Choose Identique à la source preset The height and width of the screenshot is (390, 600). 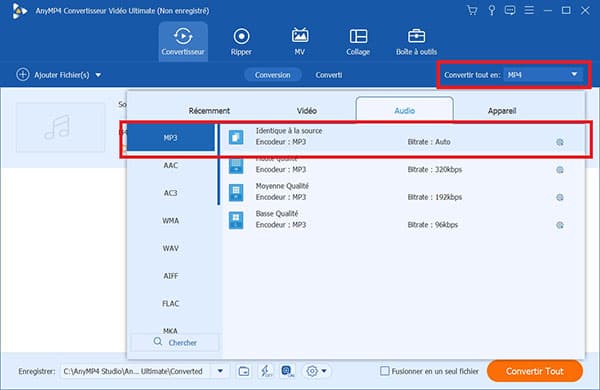[404, 137]
